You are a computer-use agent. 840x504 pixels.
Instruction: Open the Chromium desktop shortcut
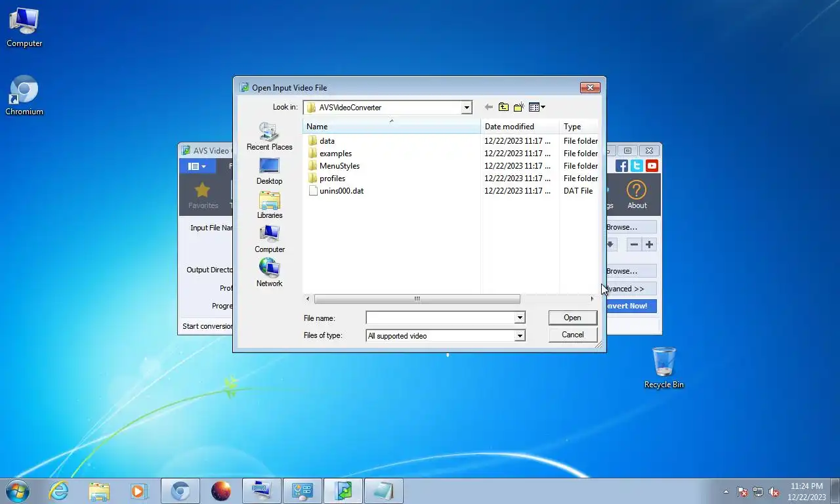click(24, 96)
